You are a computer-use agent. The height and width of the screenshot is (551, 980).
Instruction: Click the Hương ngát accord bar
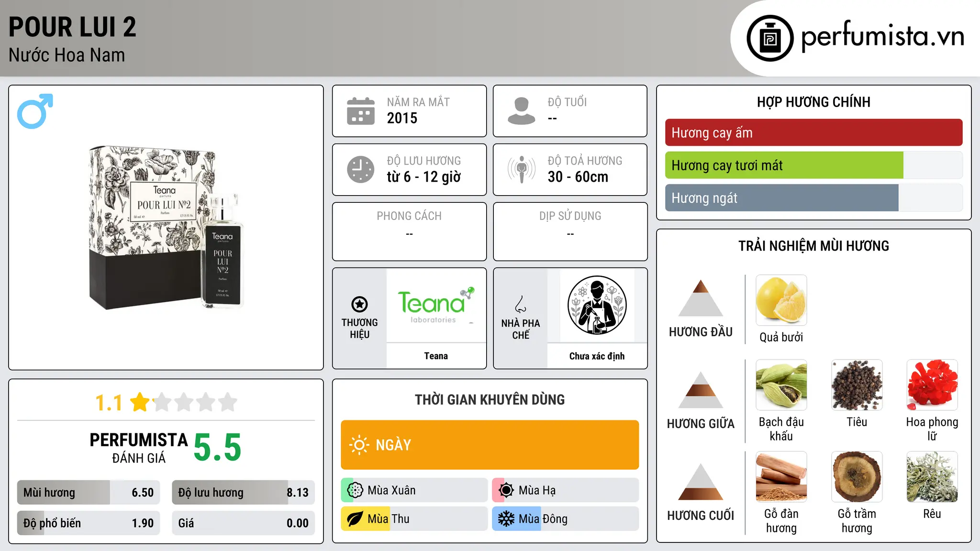(813, 198)
